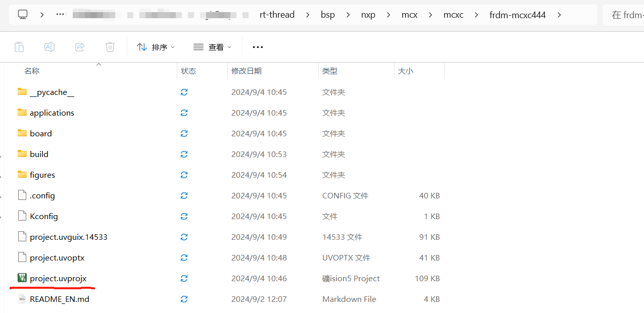Click the rename icon in toolbar
Image resolution: width=644 pixels, height=313 pixels.
49,47
